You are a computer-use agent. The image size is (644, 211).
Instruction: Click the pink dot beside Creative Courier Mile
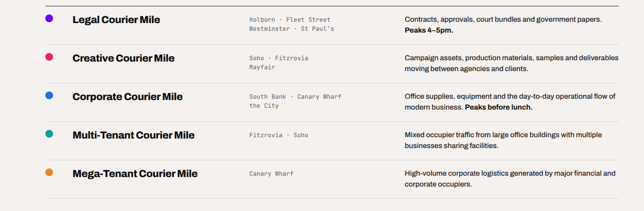coord(49,57)
